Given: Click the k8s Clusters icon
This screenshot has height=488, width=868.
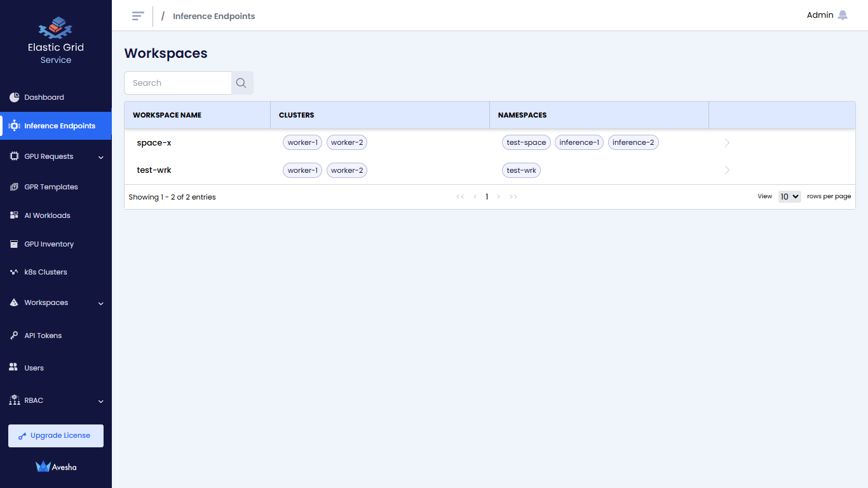Looking at the screenshot, I should point(14,272).
